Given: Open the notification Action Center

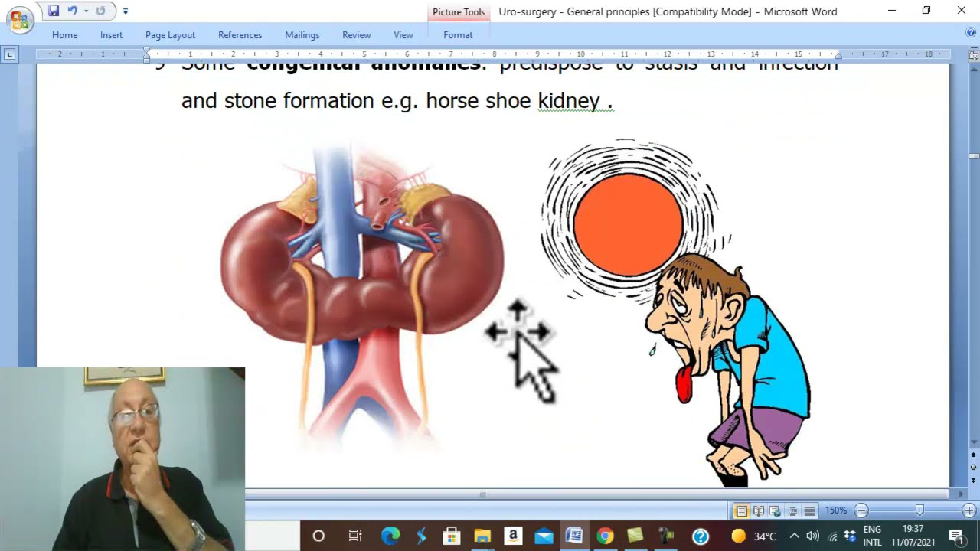Looking at the screenshot, I should [x=956, y=536].
